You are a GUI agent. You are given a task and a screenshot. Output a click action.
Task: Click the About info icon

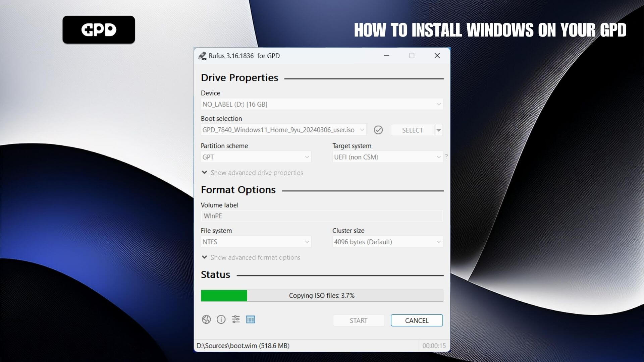(x=221, y=319)
